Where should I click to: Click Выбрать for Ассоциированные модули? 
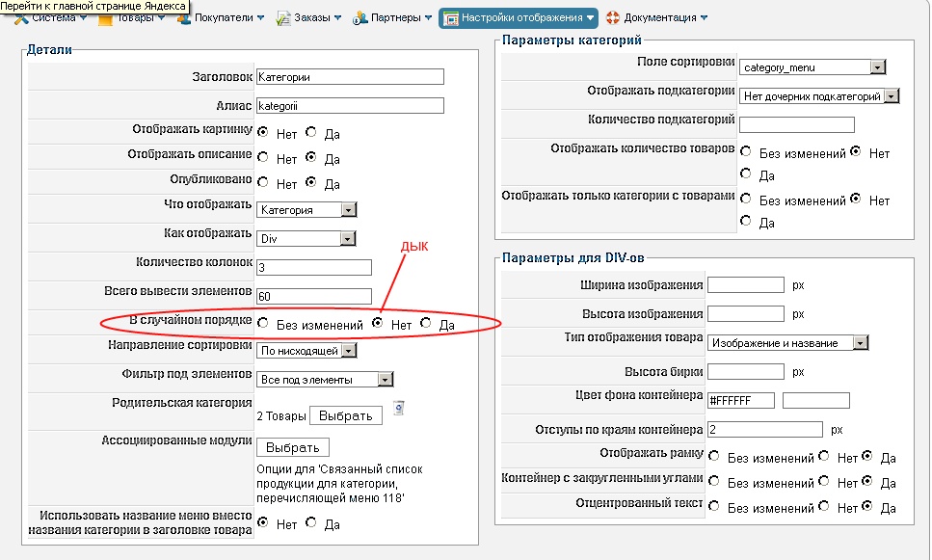[293, 447]
